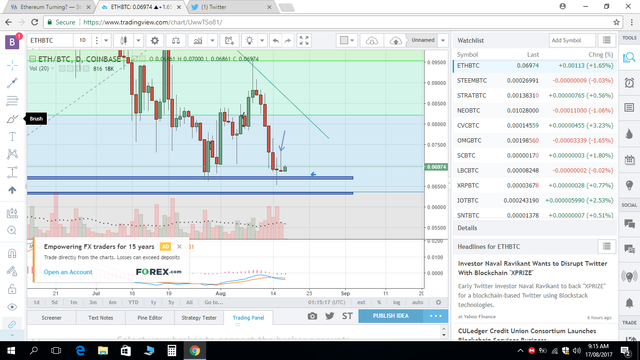The width and height of the screenshot is (640, 360).
Task: Switch to the Text Notes tab
Action: [101, 318]
